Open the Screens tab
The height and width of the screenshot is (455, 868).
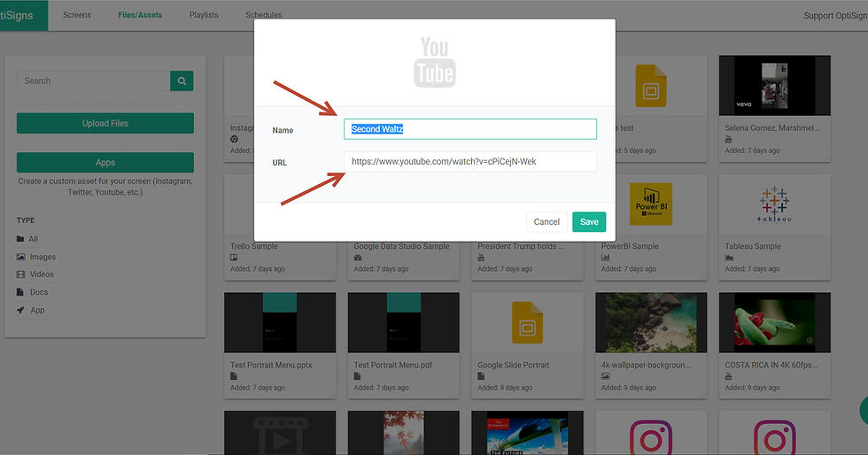point(77,15)
